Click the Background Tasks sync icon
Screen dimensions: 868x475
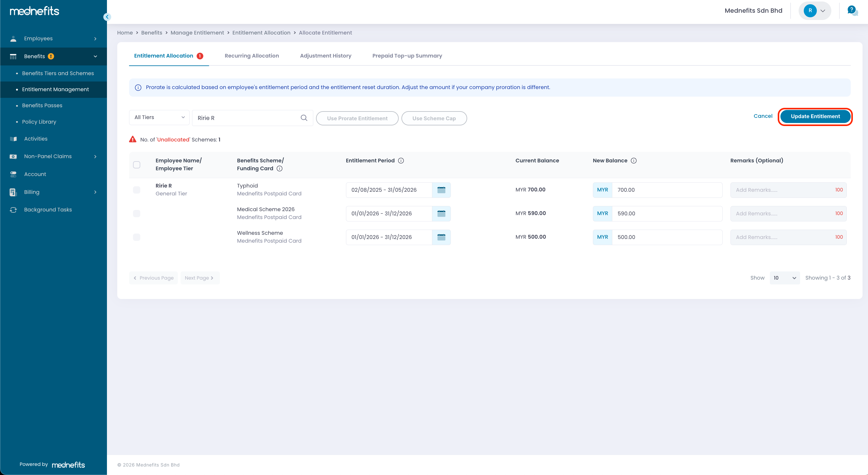[x=13, y=210]
